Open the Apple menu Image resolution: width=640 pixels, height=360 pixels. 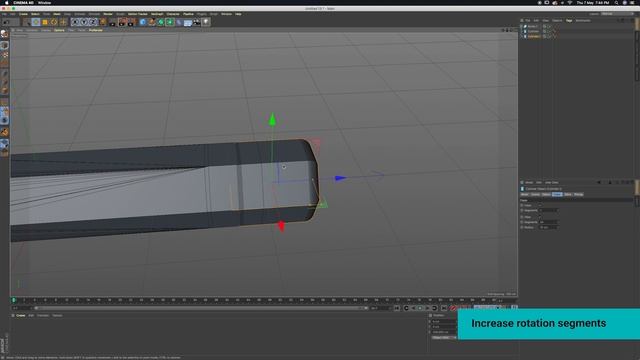point(6,3)
